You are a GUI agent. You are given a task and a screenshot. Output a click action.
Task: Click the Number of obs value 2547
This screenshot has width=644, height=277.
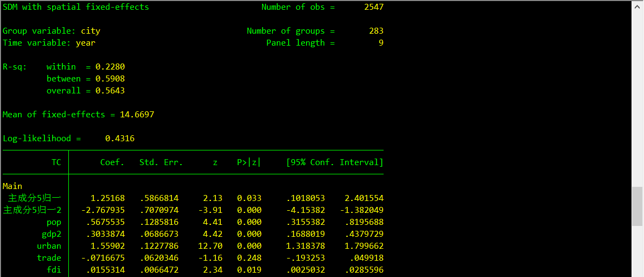tap(373, 7)
